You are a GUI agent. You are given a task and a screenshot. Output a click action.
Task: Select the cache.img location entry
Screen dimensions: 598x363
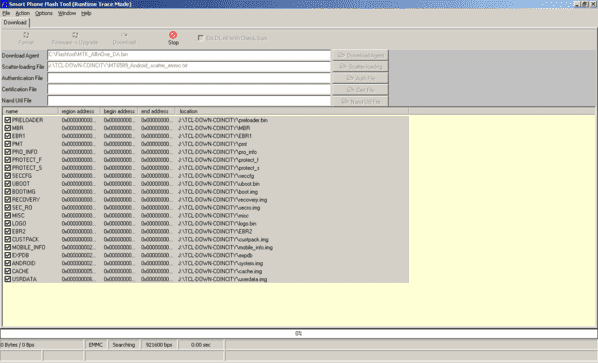click(220, 271)
